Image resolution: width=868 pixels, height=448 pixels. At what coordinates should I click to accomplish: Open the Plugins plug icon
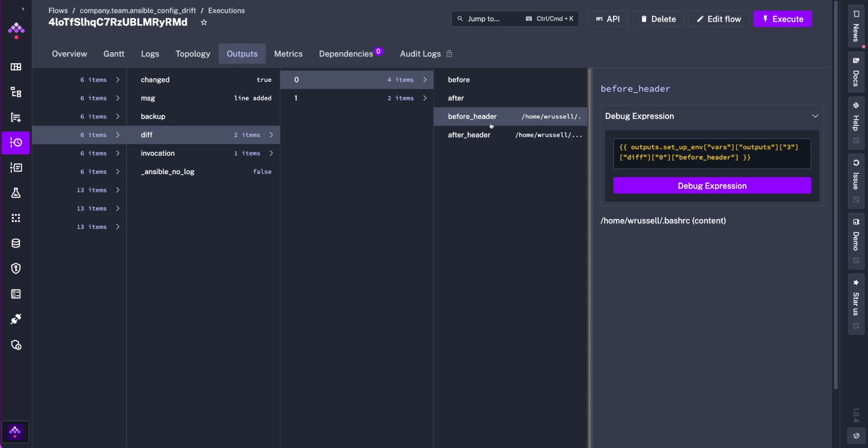(16, 319)
